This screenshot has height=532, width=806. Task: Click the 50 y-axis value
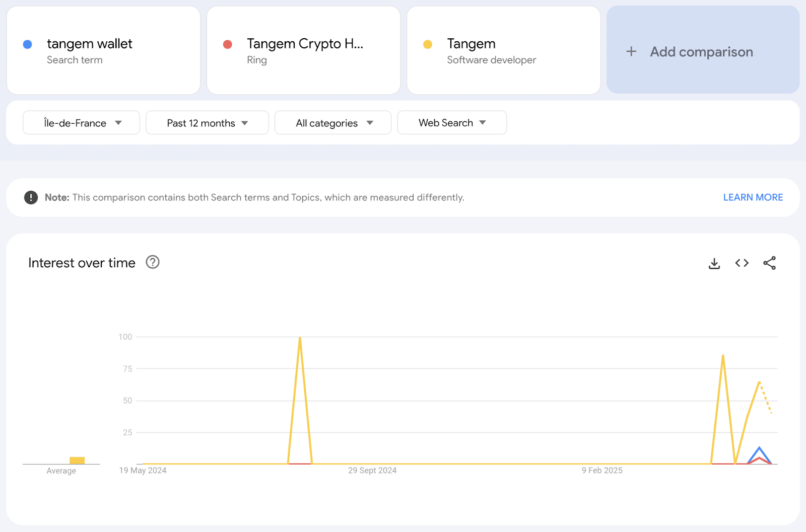(x=127, y=401)
